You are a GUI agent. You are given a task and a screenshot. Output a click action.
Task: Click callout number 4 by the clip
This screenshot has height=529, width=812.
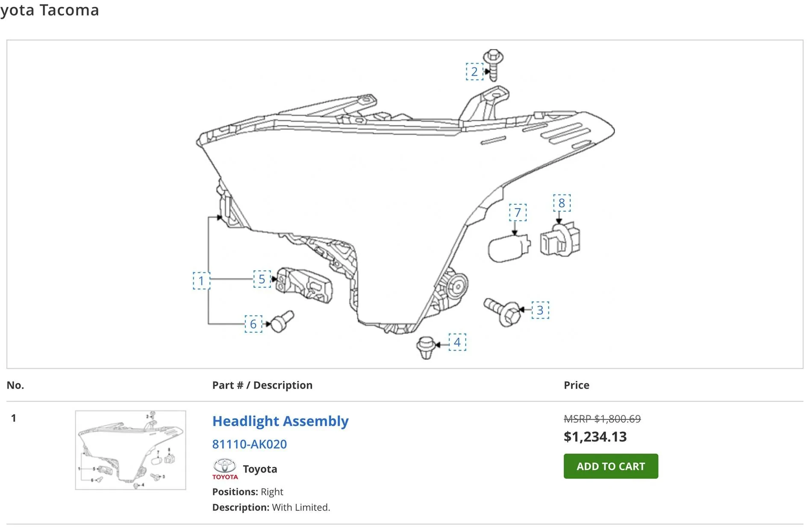pos(457,342)
